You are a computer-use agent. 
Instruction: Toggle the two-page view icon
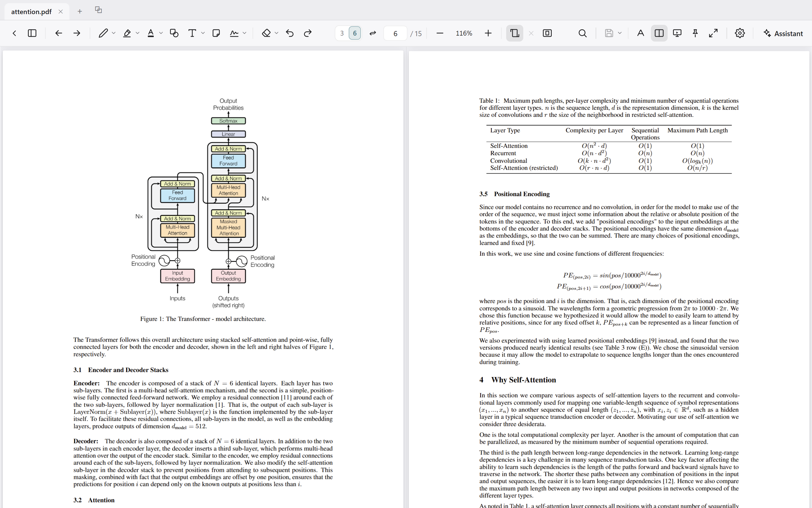pyautogui.click(x=659, y=33)
